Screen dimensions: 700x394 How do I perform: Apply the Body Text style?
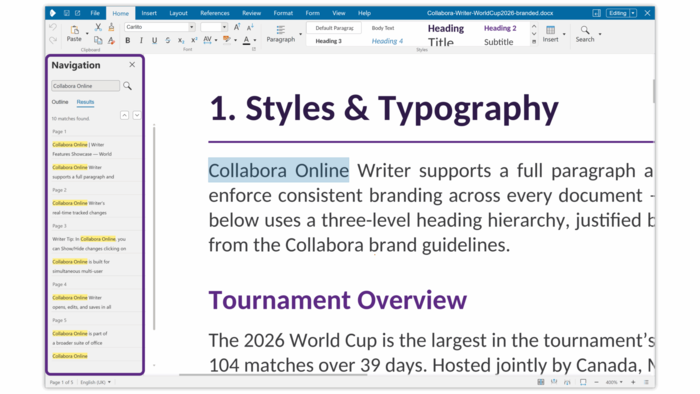click(383, 28)
